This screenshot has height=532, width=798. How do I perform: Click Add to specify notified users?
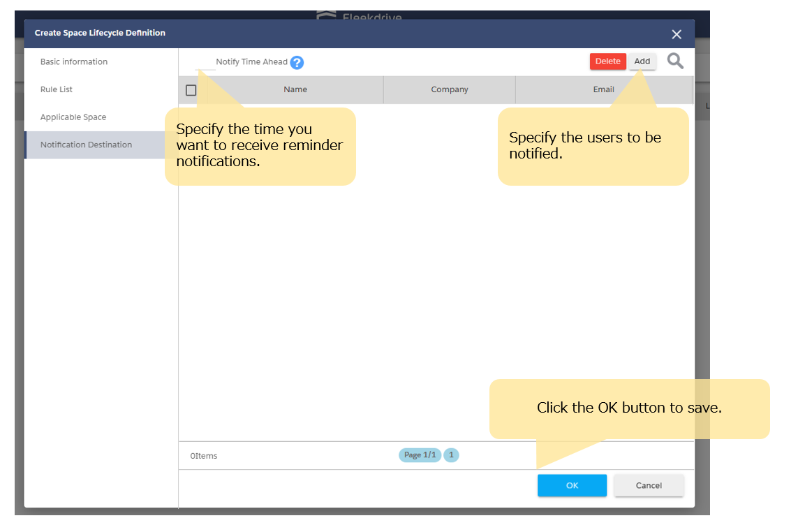tap(642, 61)
